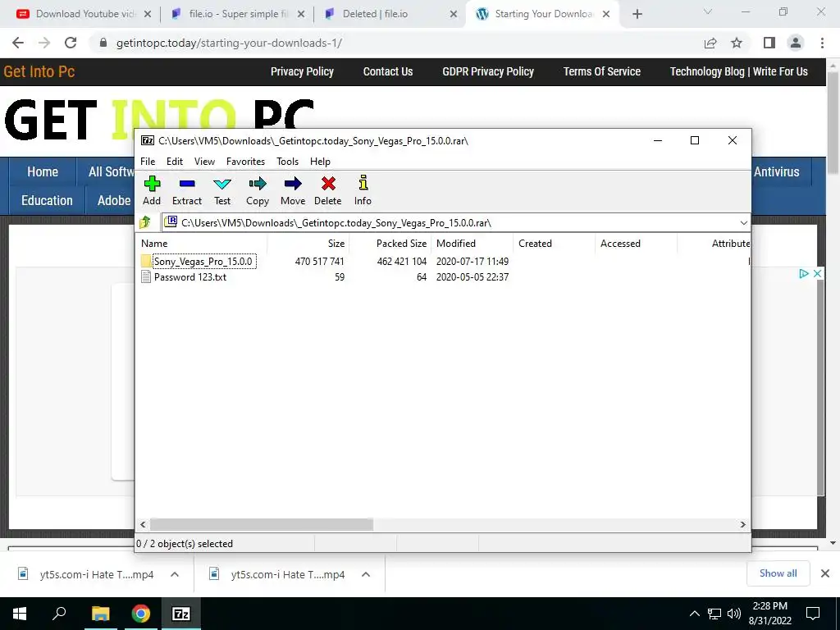Close the downloads bar
This screenshot has width=840, height=630.
coord(825,573)
